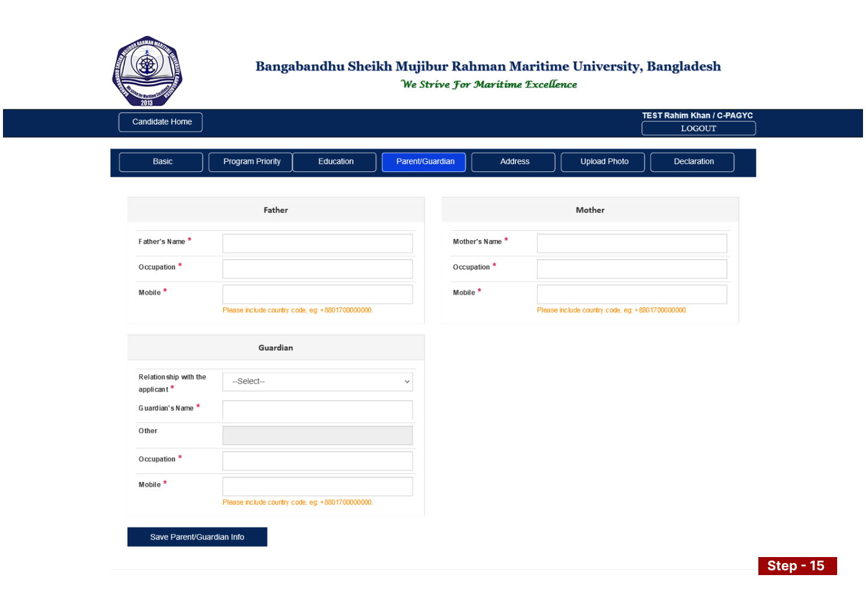866x616 pixels.
Task: Go to the Education tab
Action: click(x=335, y=162)
